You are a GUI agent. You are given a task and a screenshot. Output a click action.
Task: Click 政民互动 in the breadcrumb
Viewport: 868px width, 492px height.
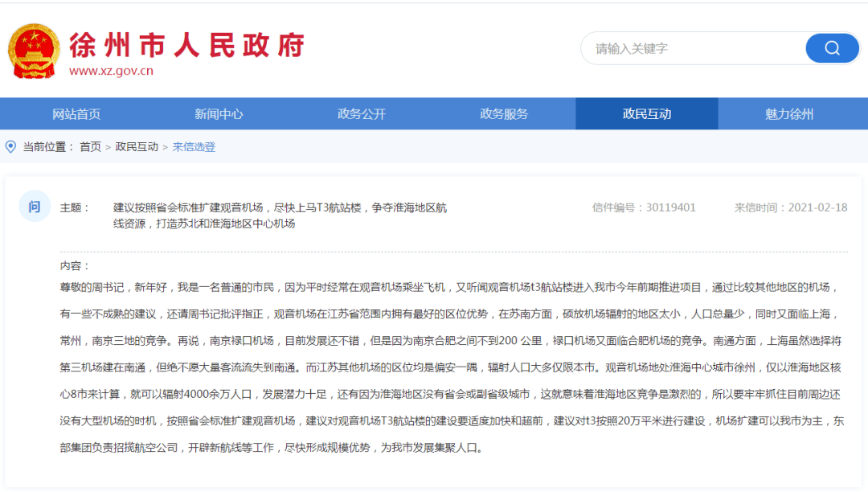click(137, 146)
